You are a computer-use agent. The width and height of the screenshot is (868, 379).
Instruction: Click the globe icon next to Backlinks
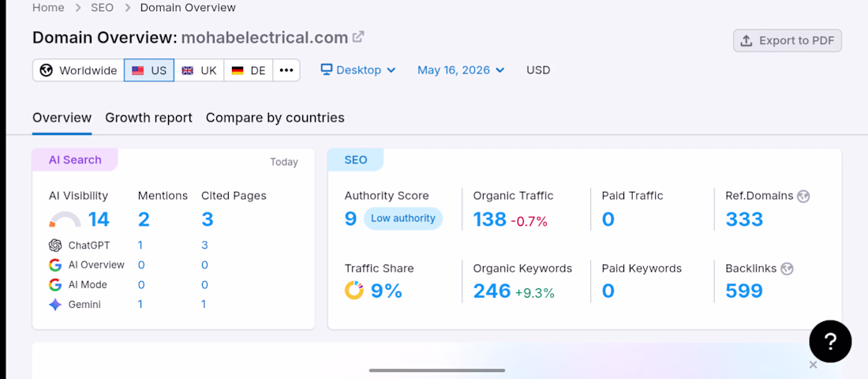[787, 268]
